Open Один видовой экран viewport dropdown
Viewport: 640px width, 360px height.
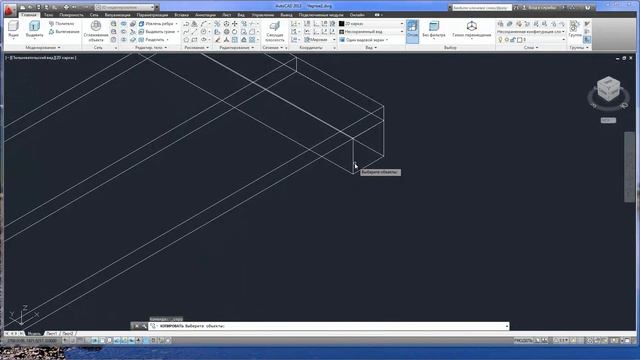[x=364, y=40]
